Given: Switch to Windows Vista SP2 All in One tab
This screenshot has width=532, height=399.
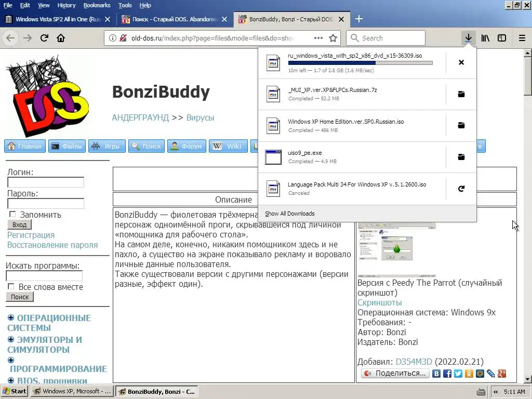Looking at the screenshot, I should [x=58, y=19].
